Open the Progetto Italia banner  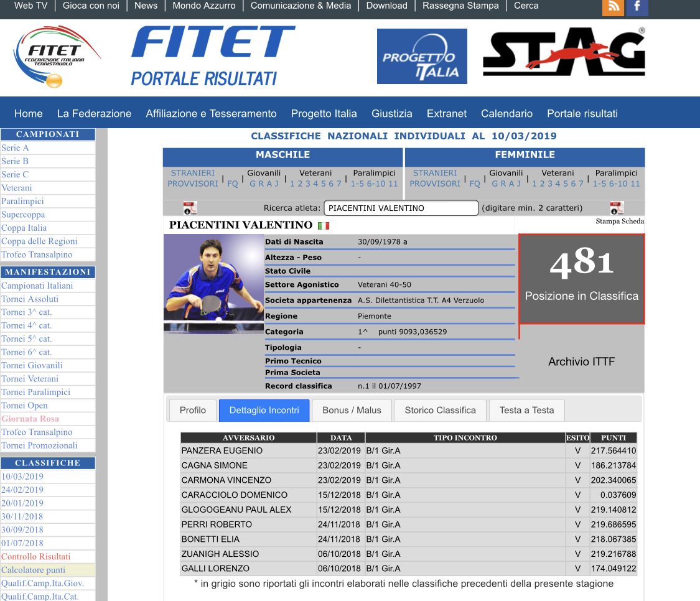tap(421, 57)
